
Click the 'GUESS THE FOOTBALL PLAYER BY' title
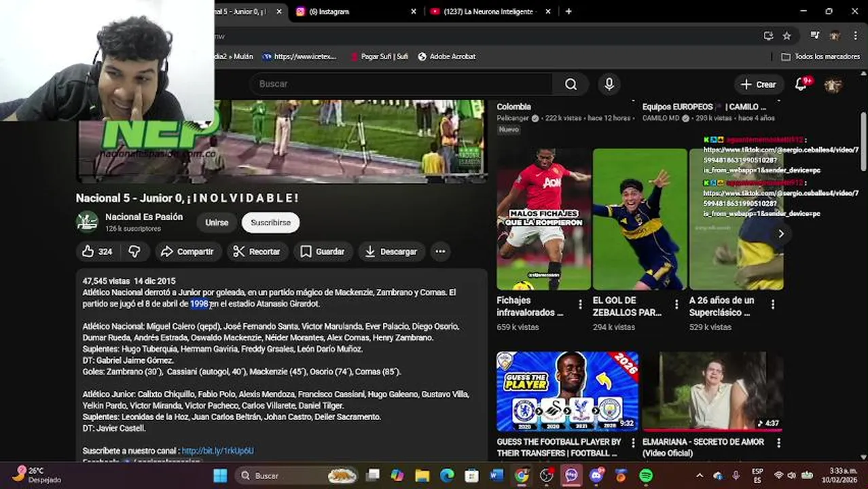559,442
